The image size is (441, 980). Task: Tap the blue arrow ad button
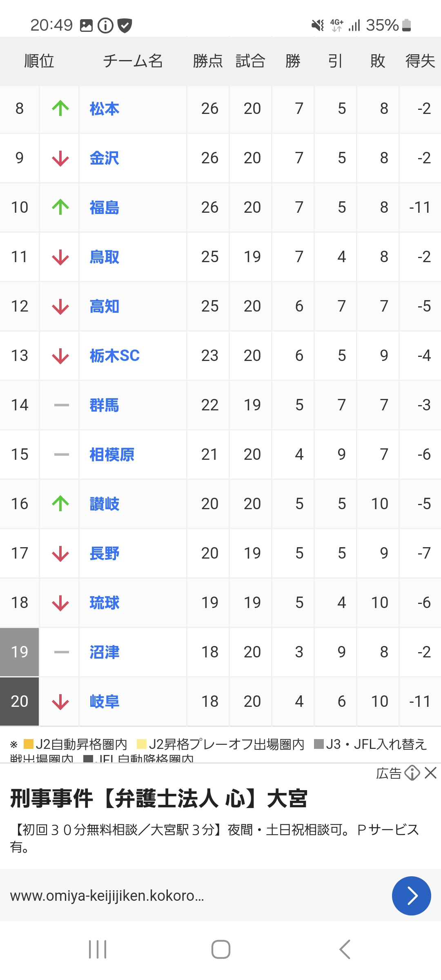click(411, 896)
